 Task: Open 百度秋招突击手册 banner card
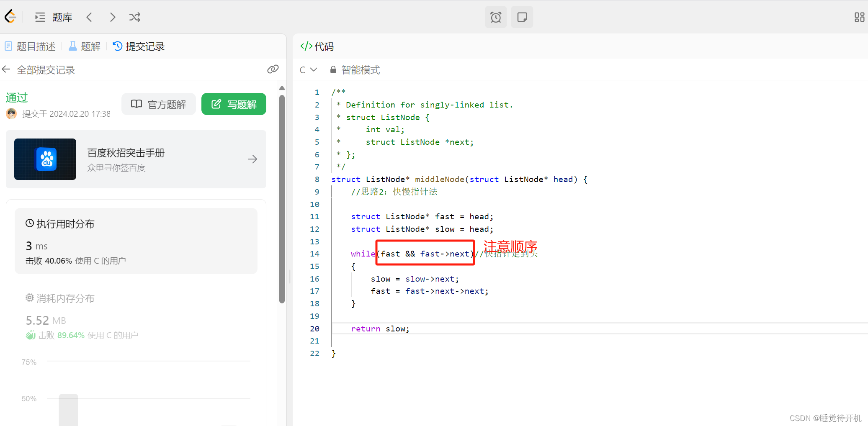coord(136,159)
